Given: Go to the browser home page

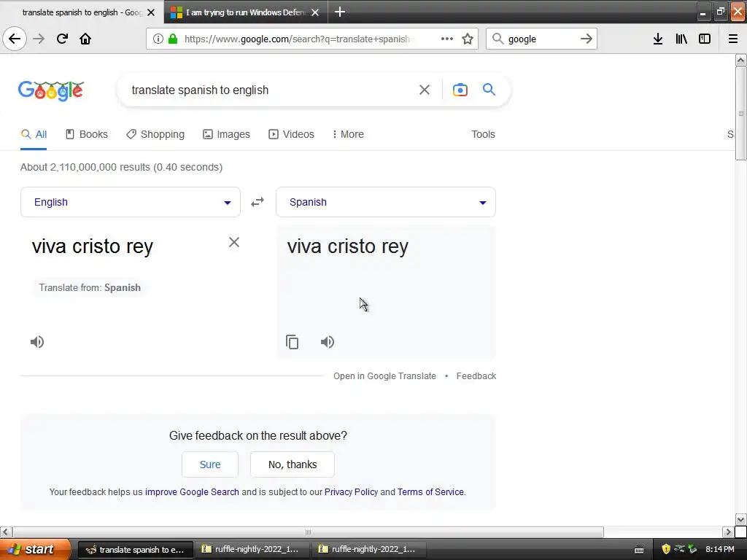Looking at the screenshot, I should click(85, 39).
